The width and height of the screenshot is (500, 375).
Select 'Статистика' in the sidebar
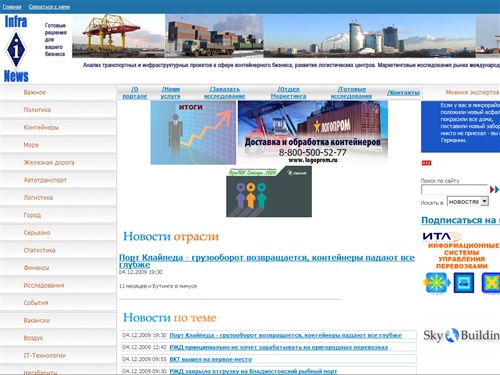pos(58,250)
